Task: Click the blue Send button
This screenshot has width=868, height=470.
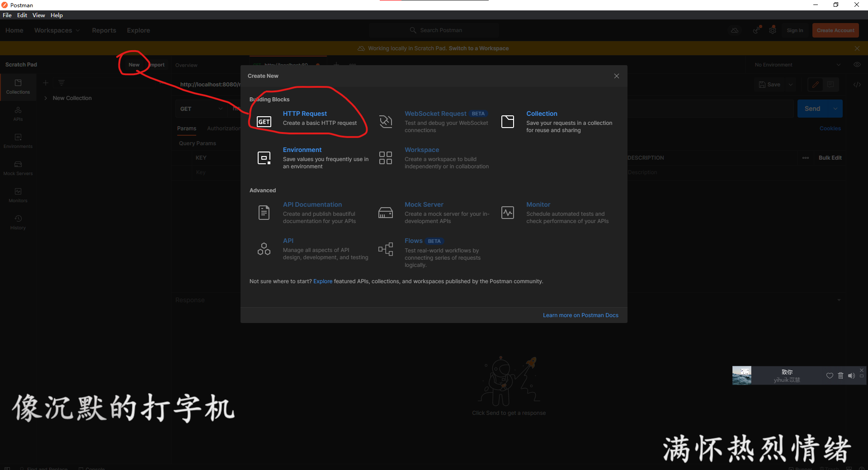Action: 812,109
